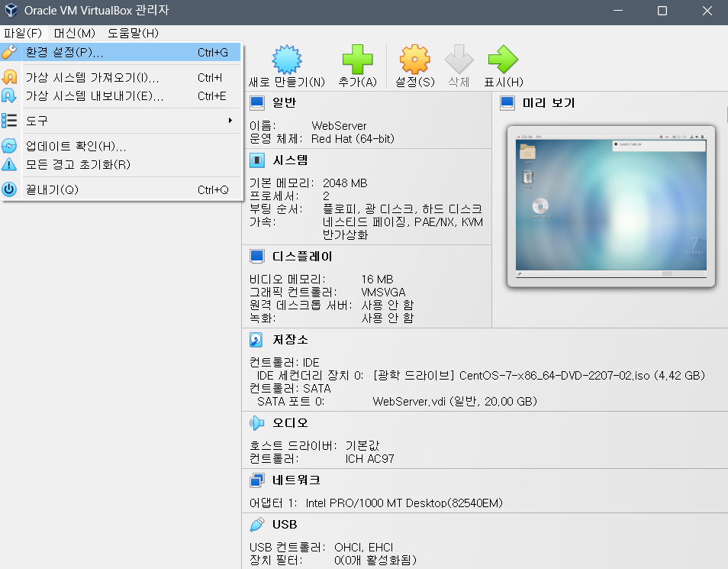The image size is (728, 569).
Task: Click the 2048 MB memory value
Action: coord(345,183)
